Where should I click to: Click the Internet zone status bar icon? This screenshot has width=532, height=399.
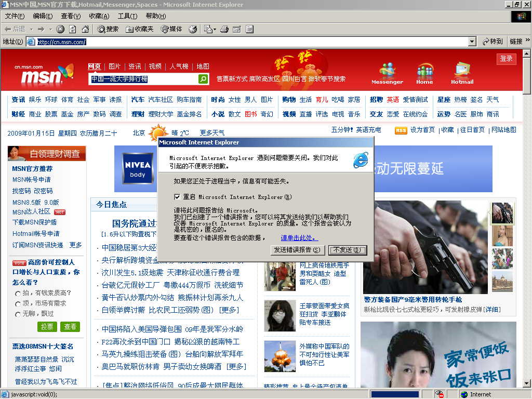click(464, 395)
